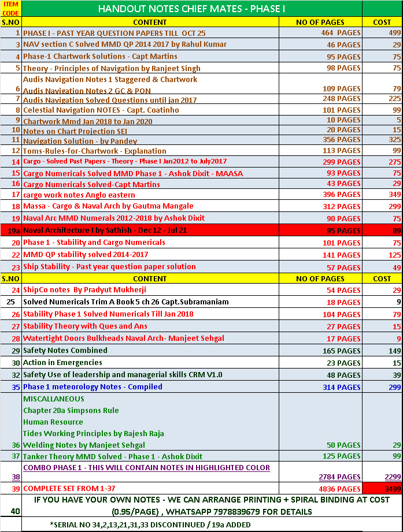Image resolution: width=403 pixels, height=532 pixels.
Task: Click cargo work notes Anglo eastern row
Action: tap(79, 195)
